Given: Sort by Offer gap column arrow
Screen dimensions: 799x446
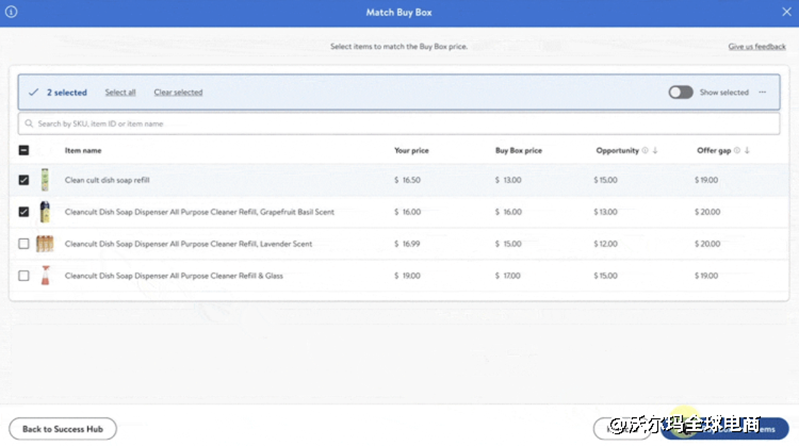Looking at the screenshot, I should [x=747, y=151].
